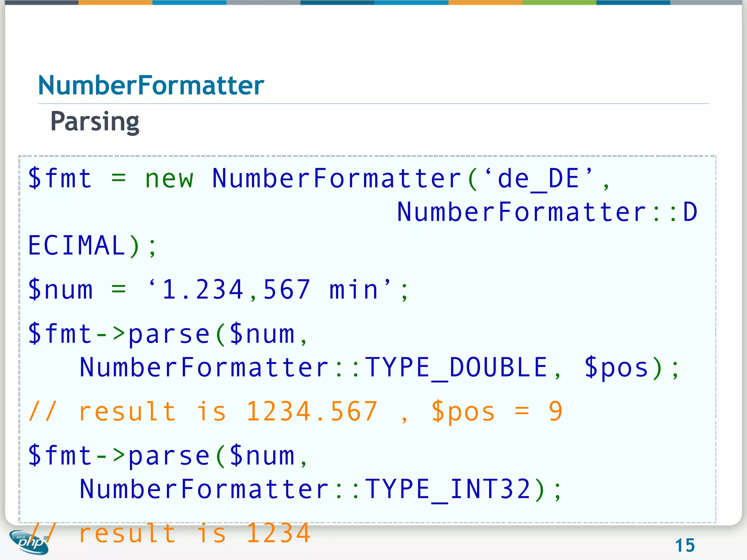Click the first '$fmt->parse($num,' line

pyautogui.click(x=169, y=334)
